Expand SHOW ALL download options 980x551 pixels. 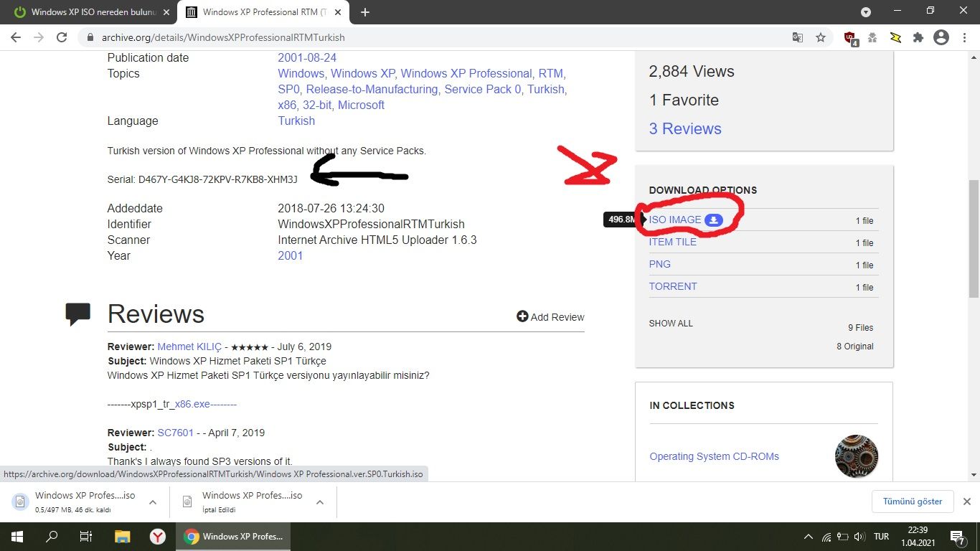pyautogui.click(x=671, y=324)
